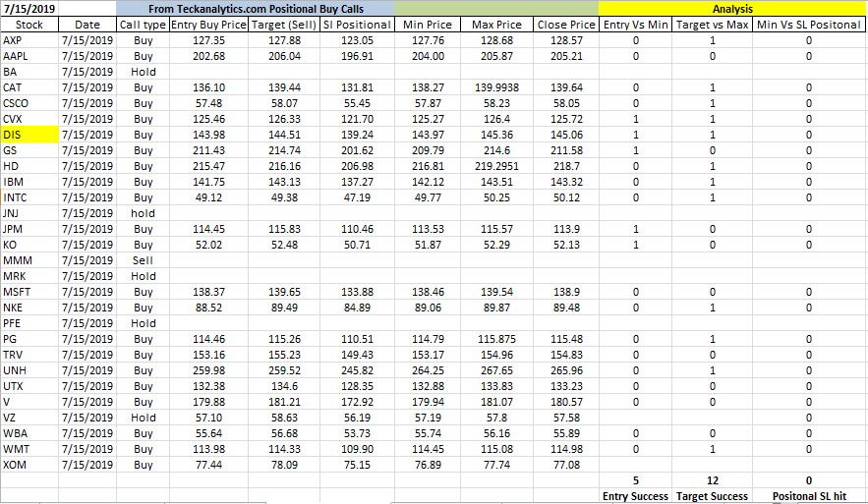Select CVX close price 125.72
This screenshot has height=504, width=868.
tap(566, 119)
